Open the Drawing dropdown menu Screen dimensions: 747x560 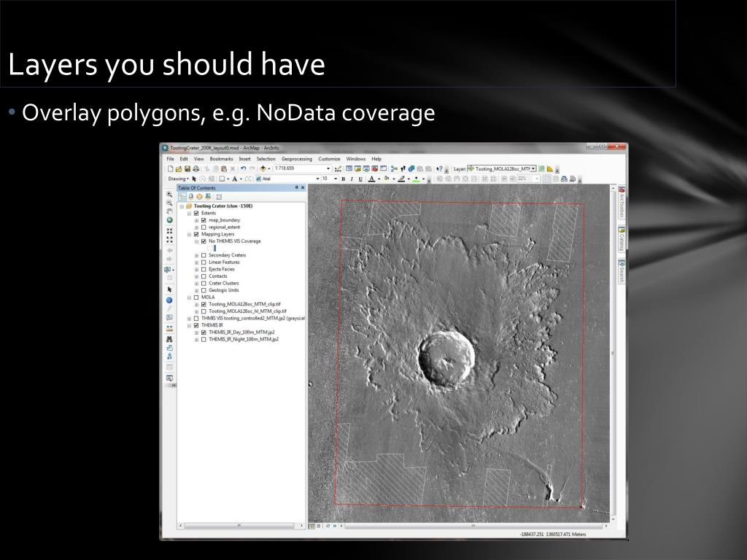179,179
